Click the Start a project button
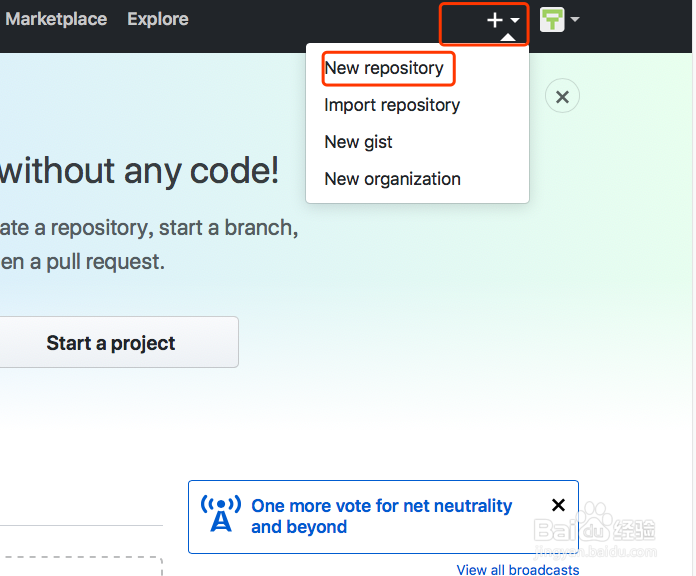 (111, 343)
